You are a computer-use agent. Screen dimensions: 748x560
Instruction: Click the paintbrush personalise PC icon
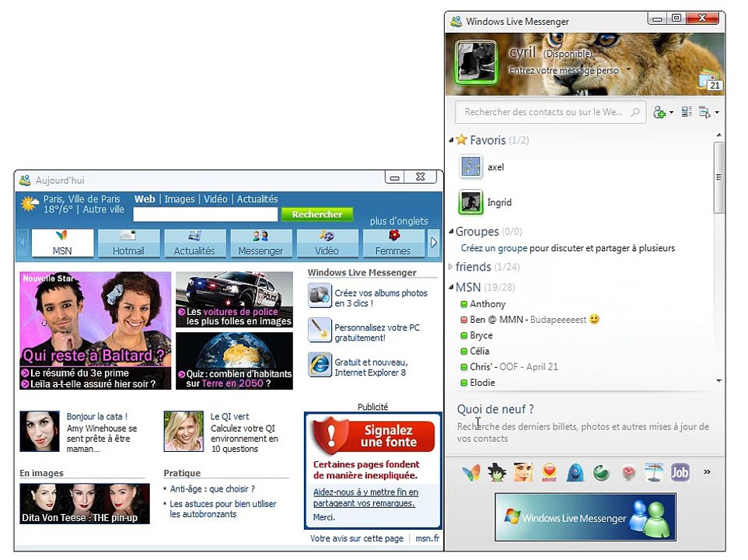[319, 330]
